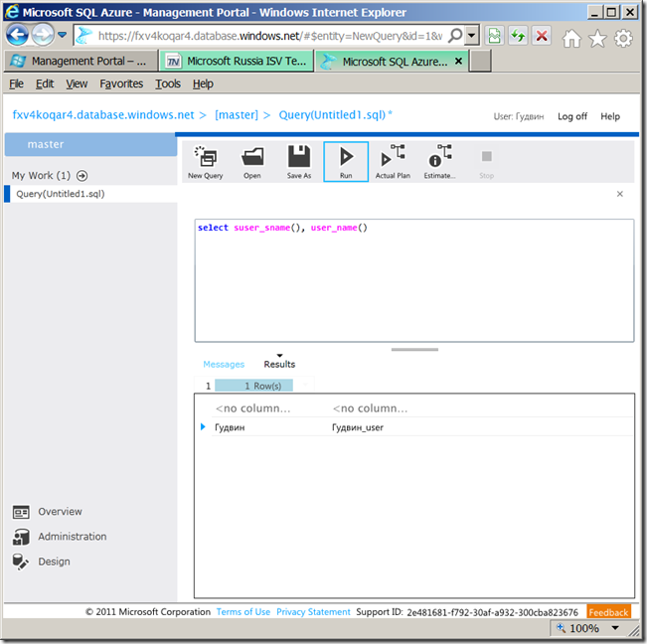Switch to Microsoft Russia ISV Team tab
The width and height of the screenshot is (647, 644).
[x=237, y=61]
